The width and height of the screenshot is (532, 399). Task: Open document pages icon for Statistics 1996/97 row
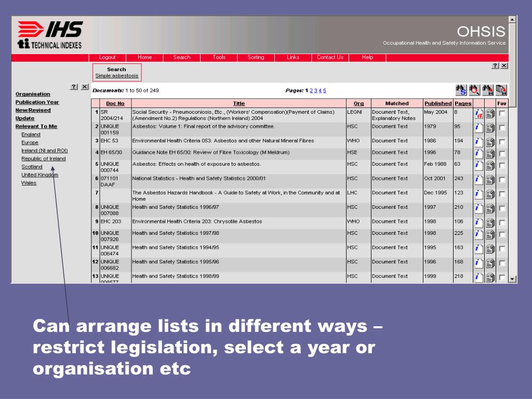point(490,209)
